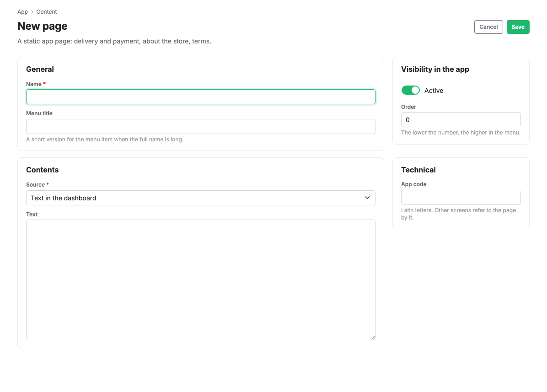The image size is (547, 392).
Task: Click inside the Text area
Action: click(201, 279)
